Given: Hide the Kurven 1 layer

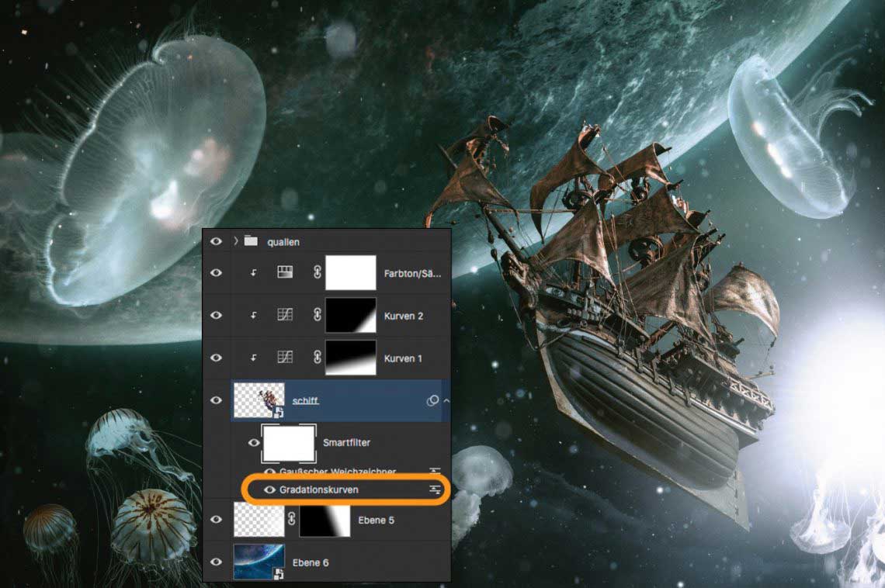Looking at the screenshot, I should tap(216, 358).
